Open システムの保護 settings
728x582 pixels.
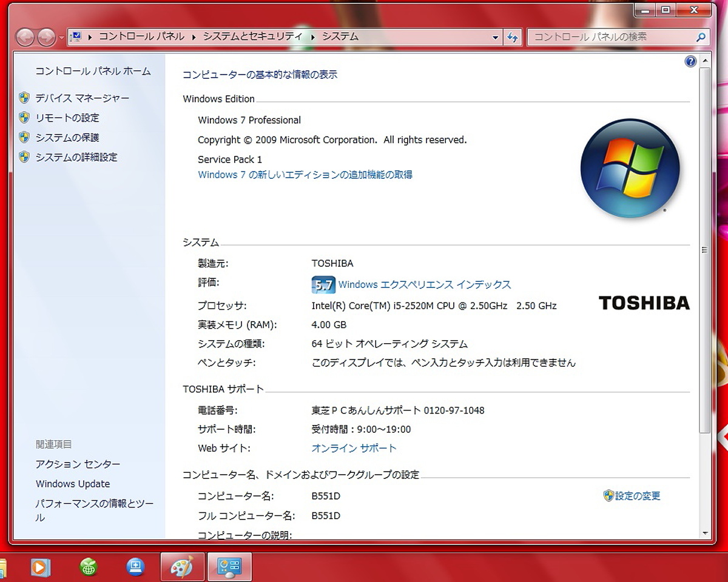coord(67,138)
